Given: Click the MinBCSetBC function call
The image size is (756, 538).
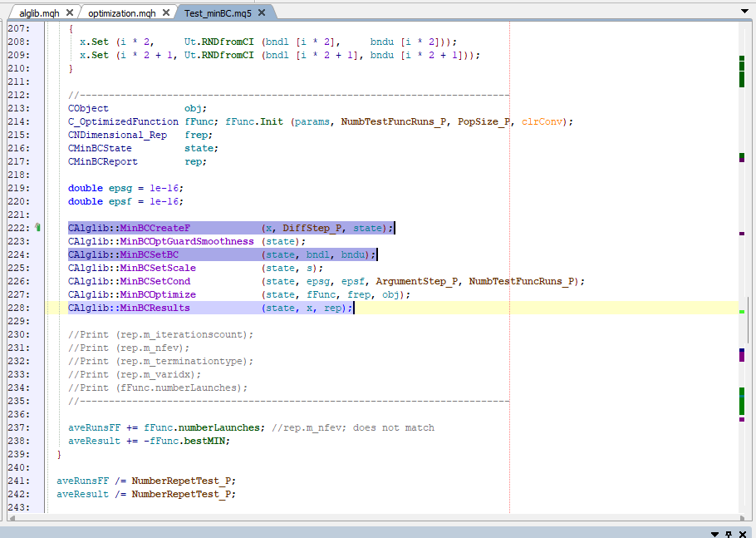Looking at the screenshot, I should point(149,254).
